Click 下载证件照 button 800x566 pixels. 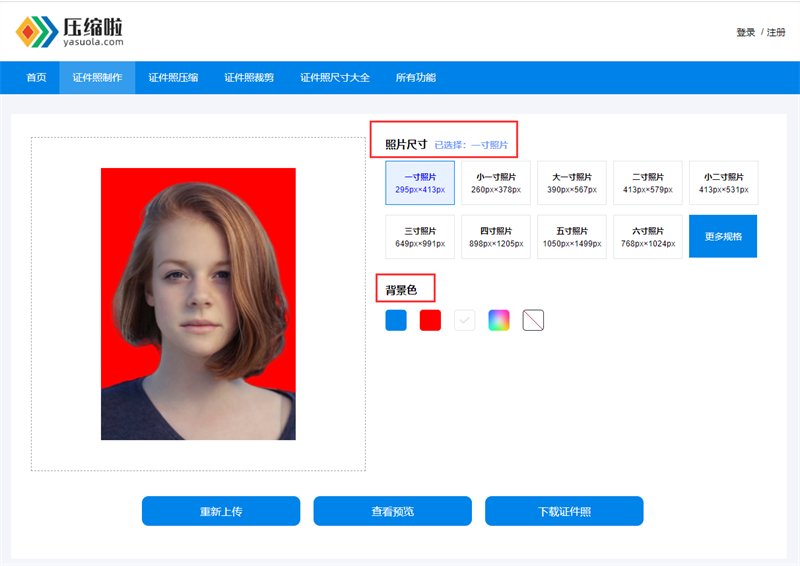(x=564, y=511)
